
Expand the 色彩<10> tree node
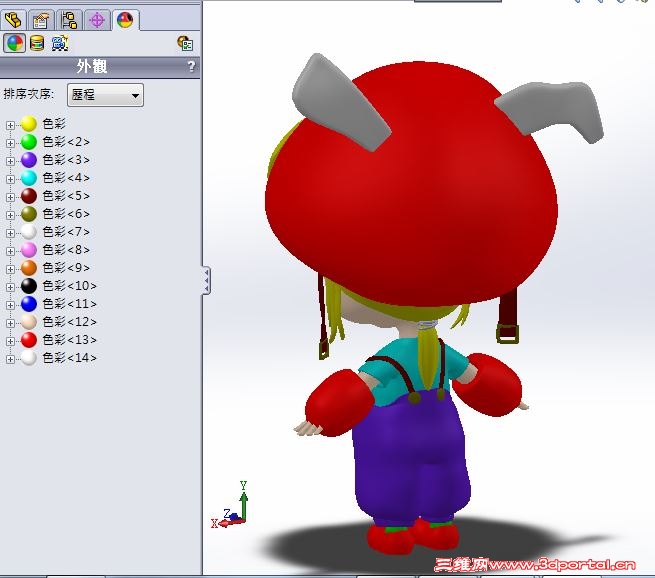(x=10, y=286)
